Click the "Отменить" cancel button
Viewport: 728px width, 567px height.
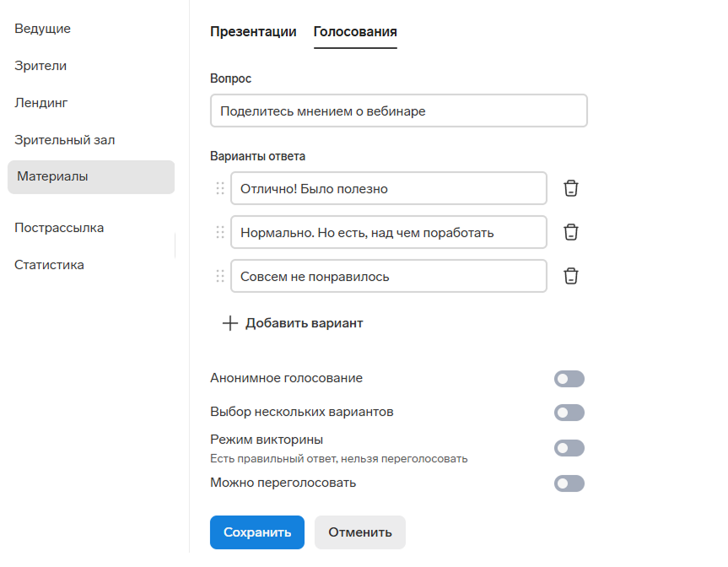pyautogui.click(x=360, y=532)
